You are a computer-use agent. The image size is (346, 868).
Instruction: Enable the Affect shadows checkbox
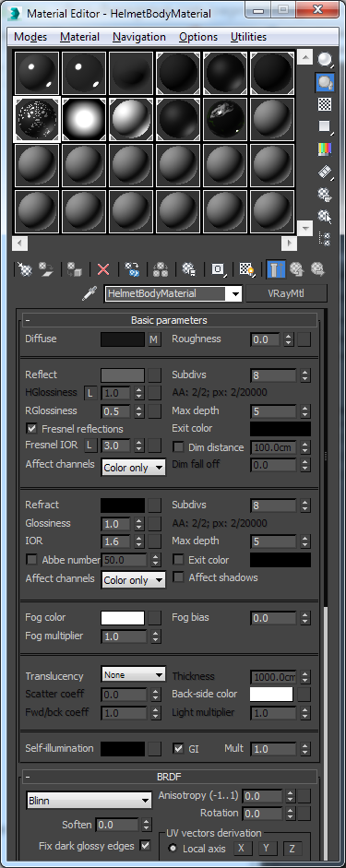[178, 577]
